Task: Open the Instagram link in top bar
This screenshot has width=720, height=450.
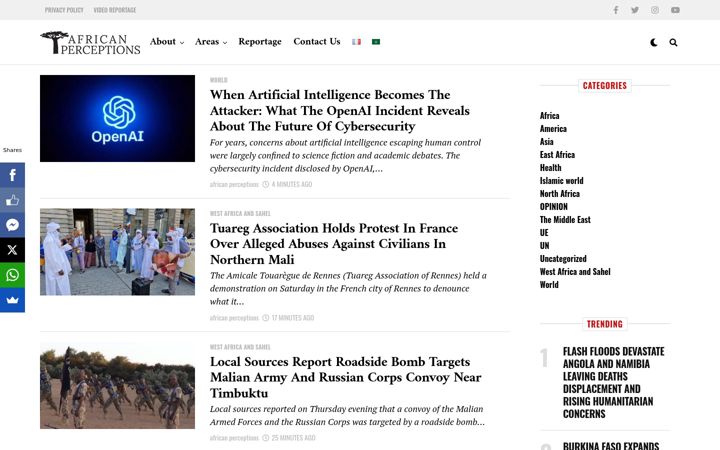Action: [655, 10]
